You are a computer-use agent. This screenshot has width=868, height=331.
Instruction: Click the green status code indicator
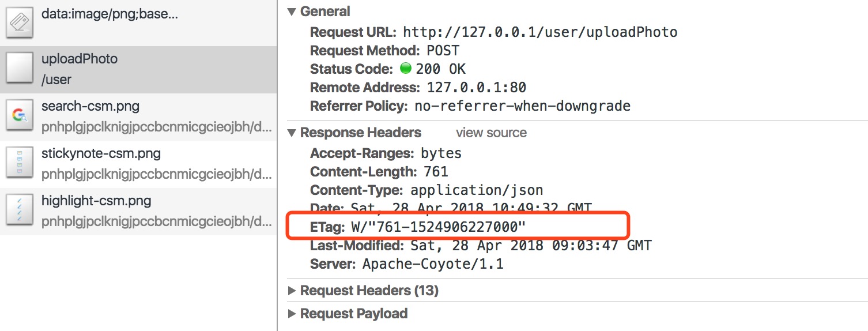click(405, 69)
